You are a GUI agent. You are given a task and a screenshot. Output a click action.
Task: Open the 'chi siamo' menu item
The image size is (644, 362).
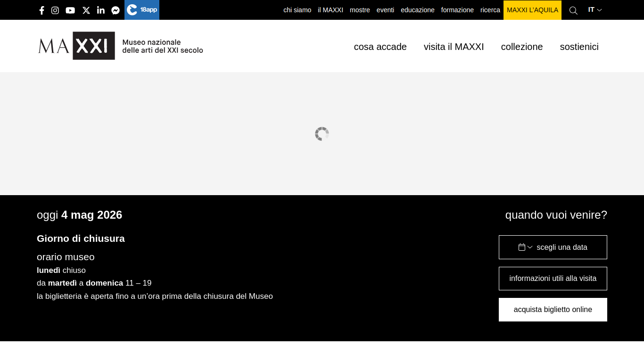tap(297, 10)
